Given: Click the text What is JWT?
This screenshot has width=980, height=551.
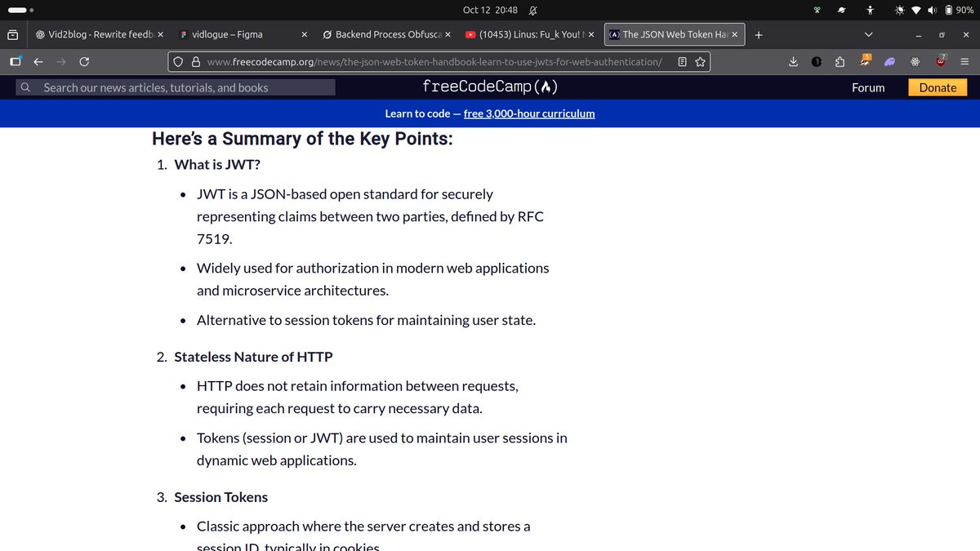Looking at the screenshot, I should click(217, 164).
